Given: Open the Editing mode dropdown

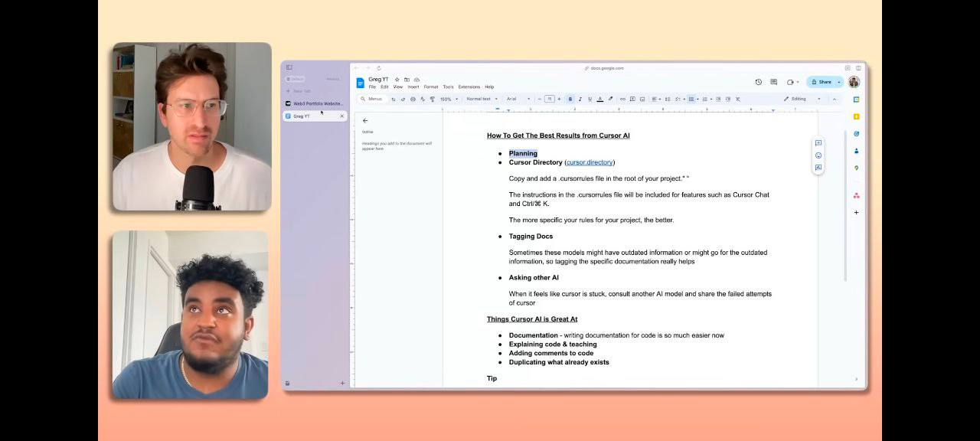Looking at the screenshot, I should (x=802, y=99).
